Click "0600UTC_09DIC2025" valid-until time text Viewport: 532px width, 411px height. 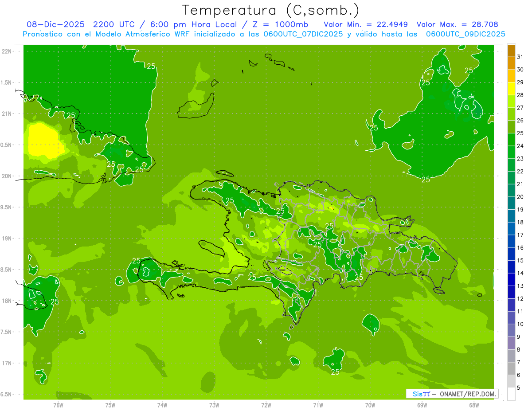[465, 34]
